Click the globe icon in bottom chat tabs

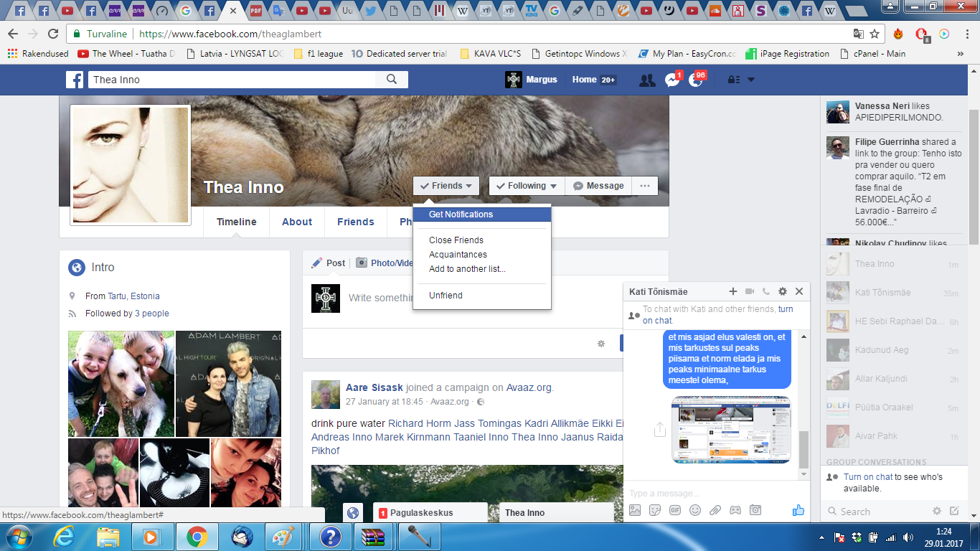pos(352,513)
